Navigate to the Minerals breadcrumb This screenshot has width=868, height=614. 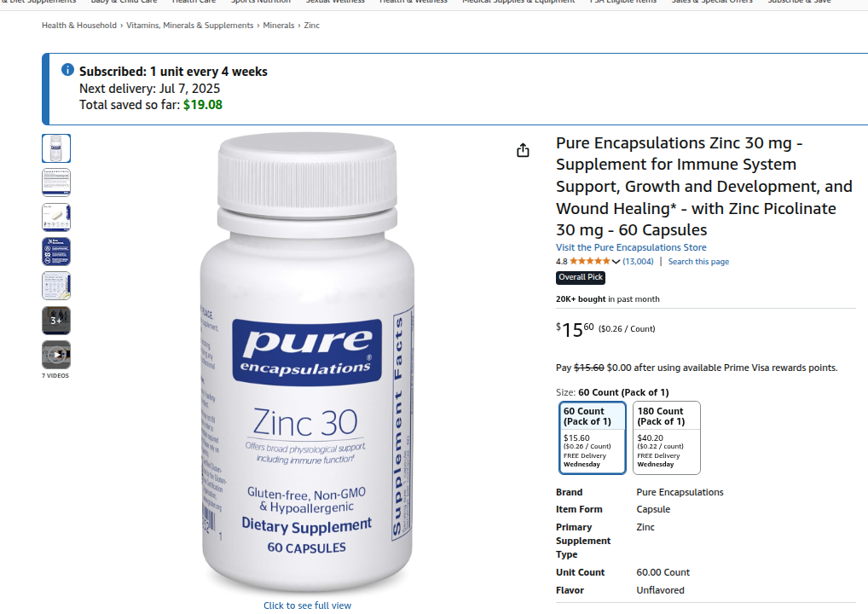click(279, 26)
